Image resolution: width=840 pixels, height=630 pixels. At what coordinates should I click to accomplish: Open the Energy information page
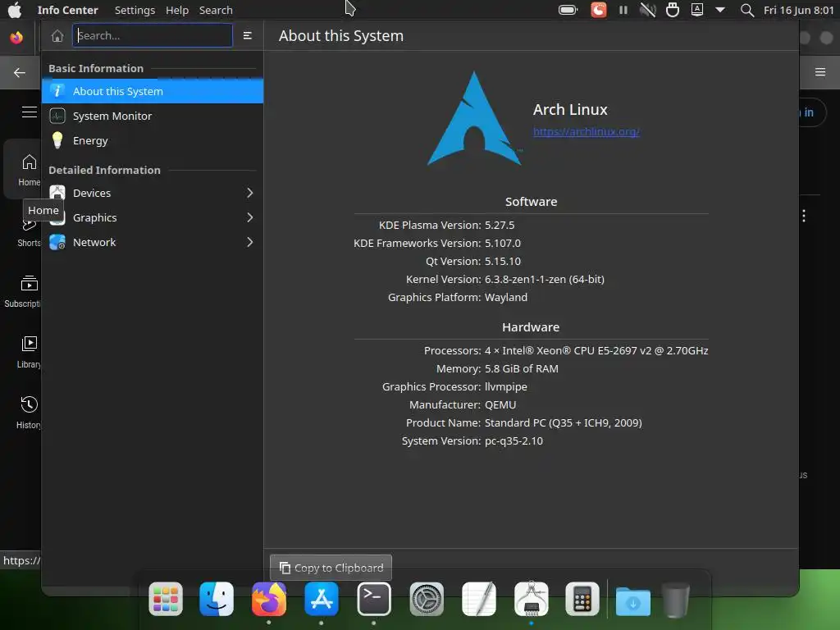coord(153,140)
